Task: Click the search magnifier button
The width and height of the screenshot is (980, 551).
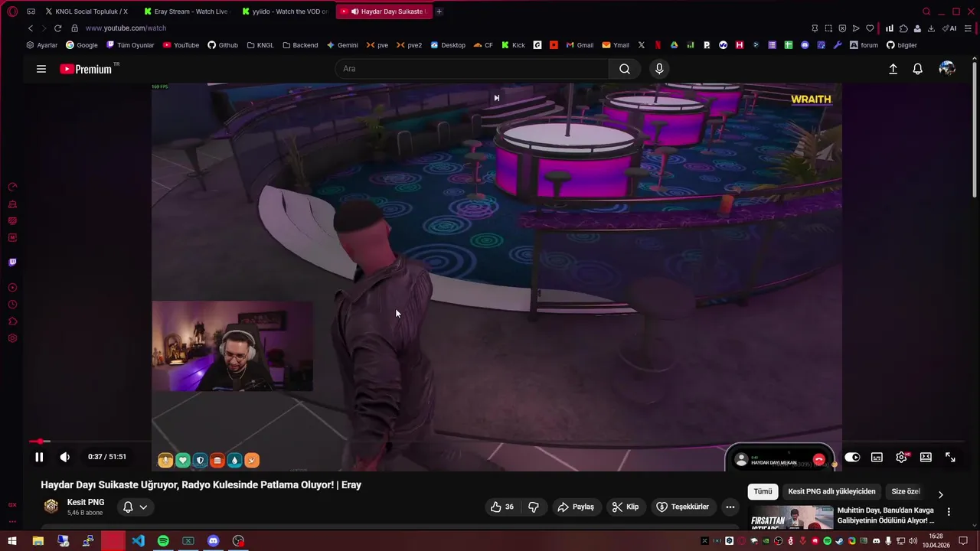Action: pos(625,69)
